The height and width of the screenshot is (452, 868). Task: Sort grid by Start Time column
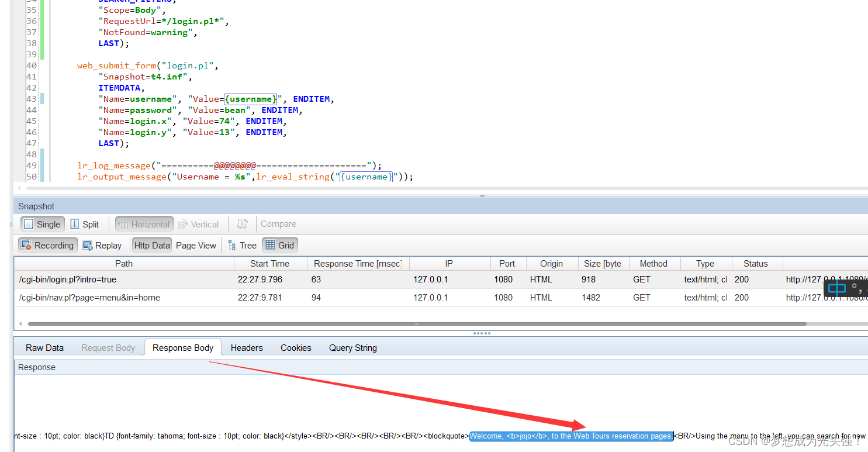tap(269, 264)
